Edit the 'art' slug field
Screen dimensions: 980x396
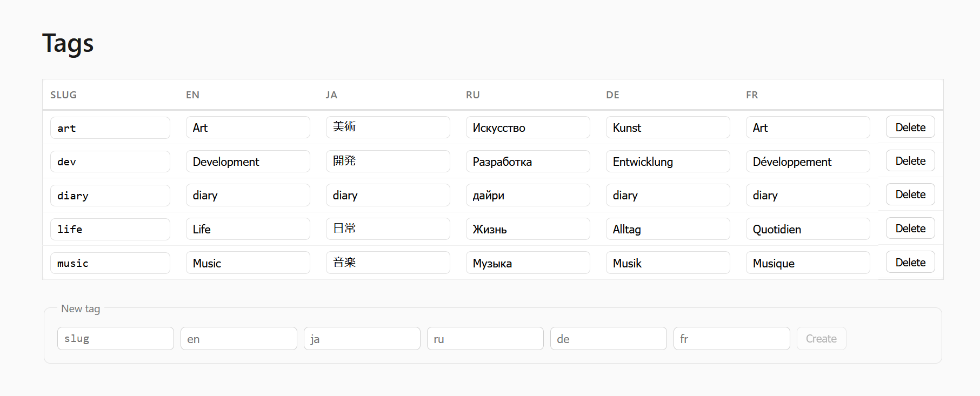pos(110,127)
